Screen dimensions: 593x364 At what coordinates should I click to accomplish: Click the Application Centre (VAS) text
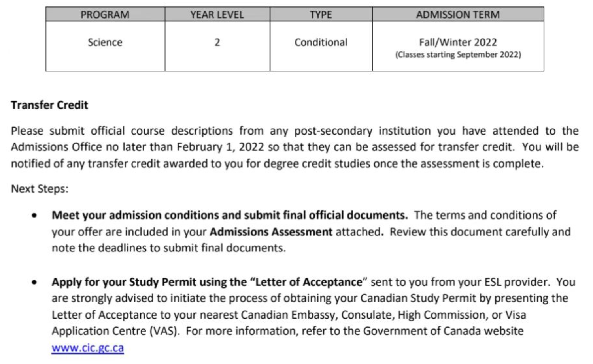(x=115, y=331)
